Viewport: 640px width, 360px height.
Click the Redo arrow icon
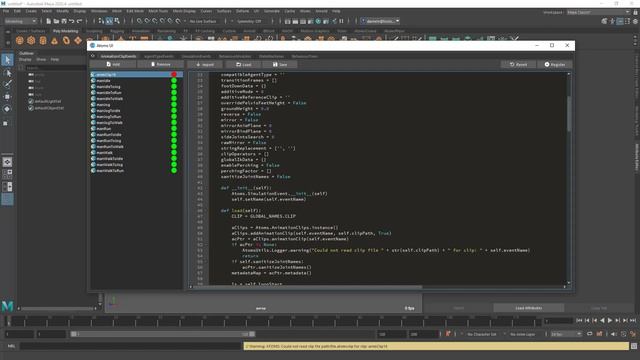coord(80,21)
